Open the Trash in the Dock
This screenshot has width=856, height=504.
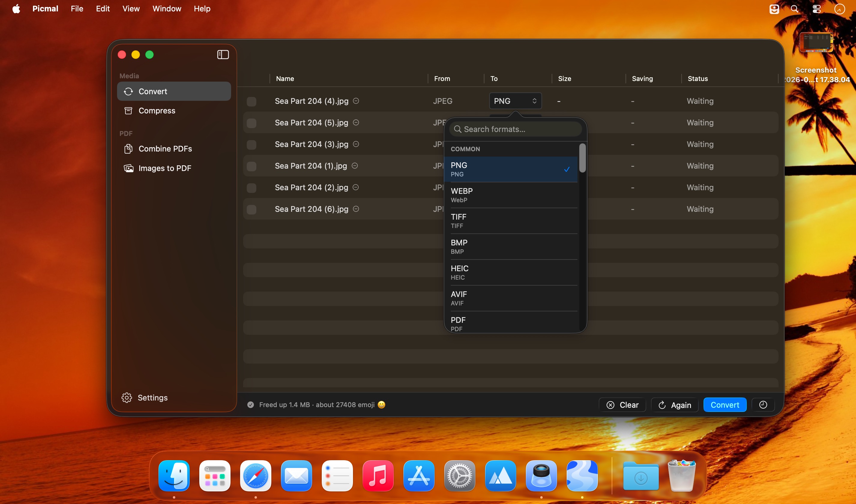[x=681, y=475]
